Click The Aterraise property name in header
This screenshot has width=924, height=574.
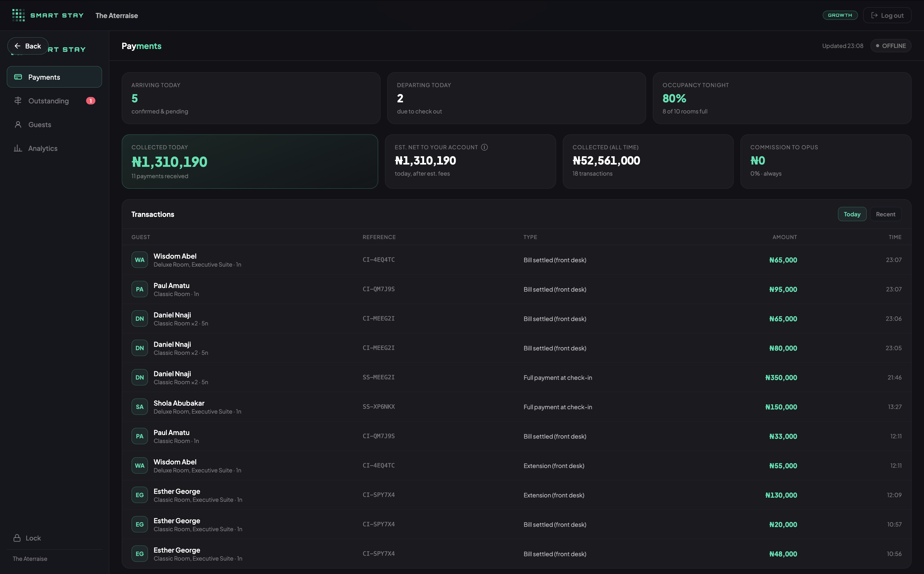117,15
